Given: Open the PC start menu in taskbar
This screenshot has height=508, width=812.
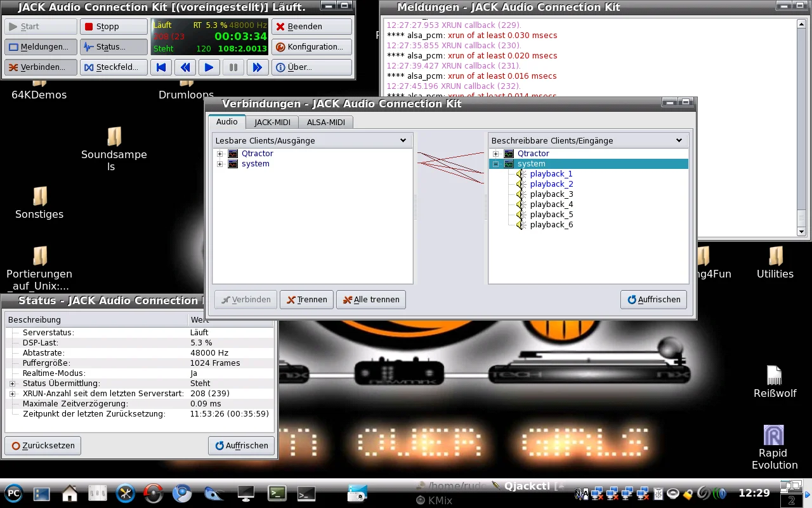Looking at the screenshot, I should tap(13, 493).
